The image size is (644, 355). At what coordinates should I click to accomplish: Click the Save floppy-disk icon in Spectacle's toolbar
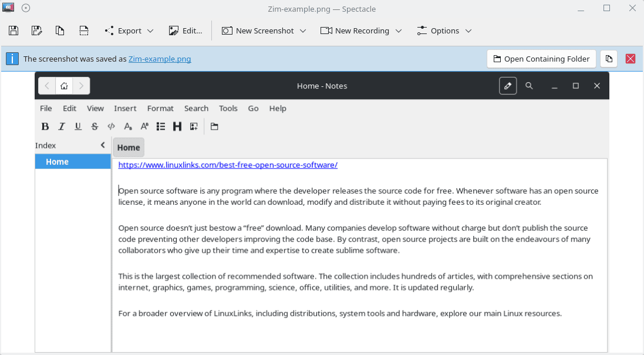(x=14, y=31)
